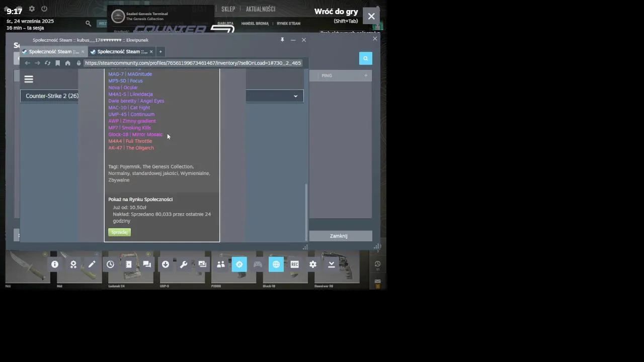
Task: Open the REC game recording icon
Action: point(294,264)
